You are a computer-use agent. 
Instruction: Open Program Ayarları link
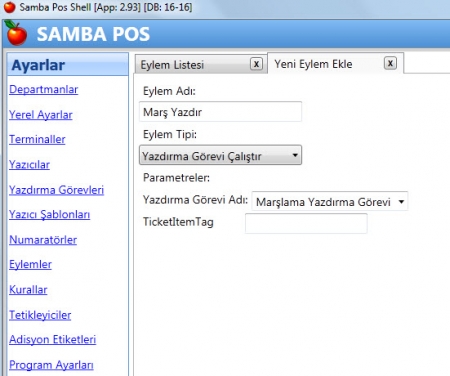click(x=51, y=365)
